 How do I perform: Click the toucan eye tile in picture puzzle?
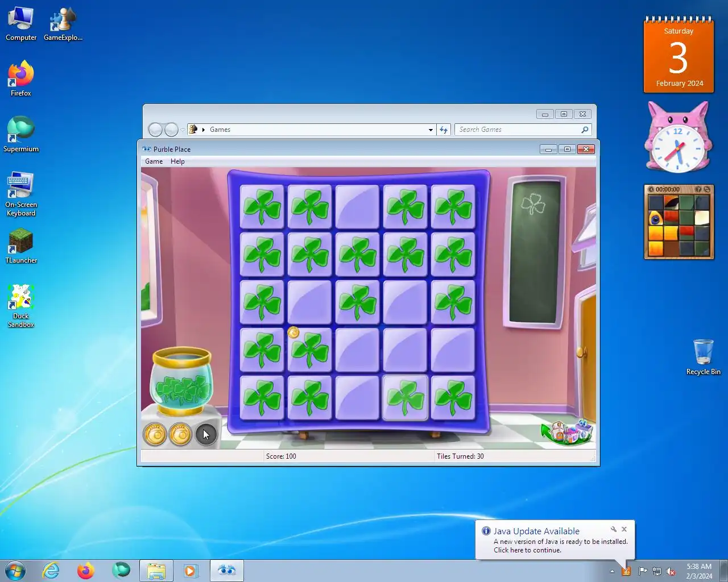click(x=655, y=218)
